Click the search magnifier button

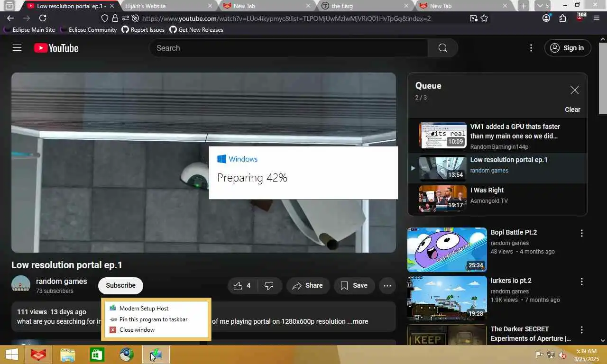click(x=442, y=48)
